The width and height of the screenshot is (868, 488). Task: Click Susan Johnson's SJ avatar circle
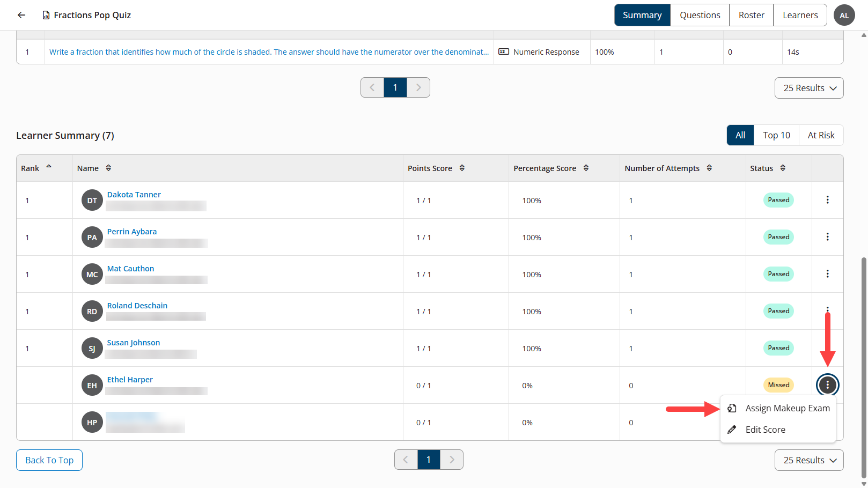(x=92, y=348)
